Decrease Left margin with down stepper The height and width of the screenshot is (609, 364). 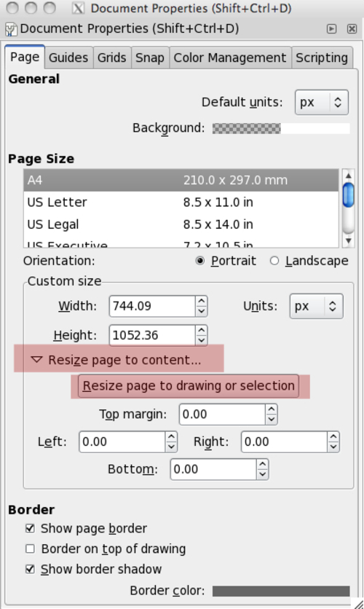(x=171, y=447)
